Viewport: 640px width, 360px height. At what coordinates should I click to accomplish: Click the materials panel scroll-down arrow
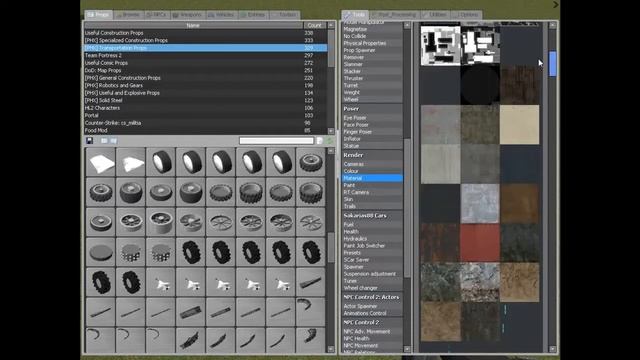(x=553, y=349)
